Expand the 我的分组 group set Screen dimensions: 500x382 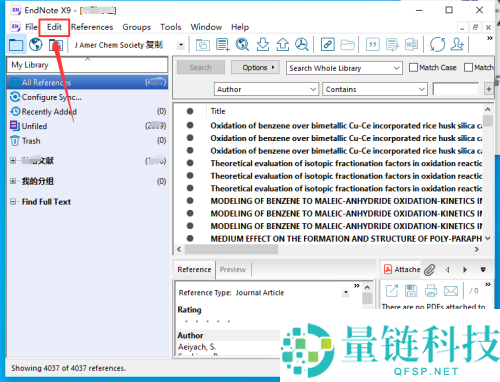pyautogui.click(x=13, y=181)
